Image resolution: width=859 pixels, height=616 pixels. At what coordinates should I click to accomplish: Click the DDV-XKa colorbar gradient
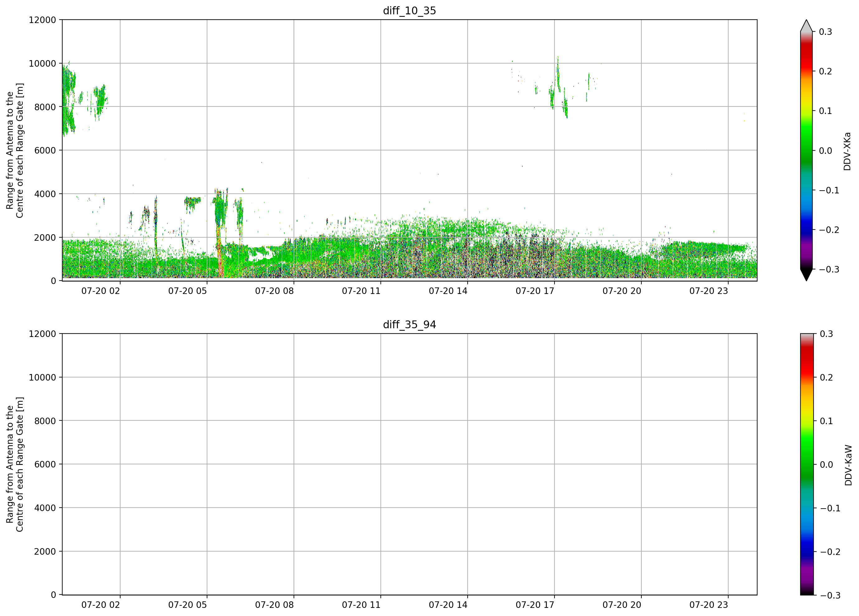click(x=806, y=150)
